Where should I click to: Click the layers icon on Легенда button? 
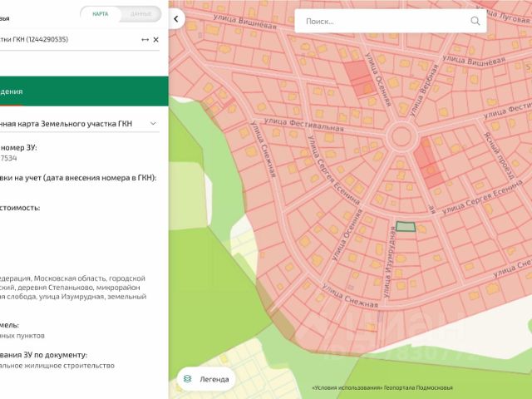pos(188,378)
